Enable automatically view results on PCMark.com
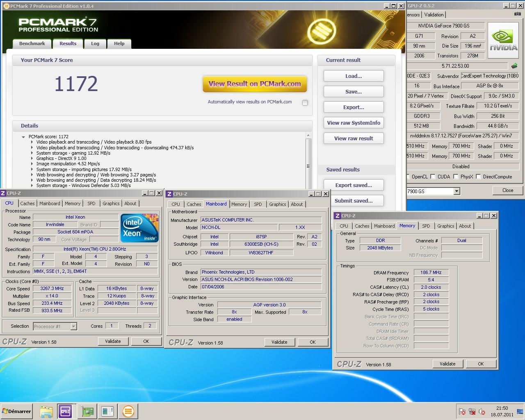Screen dimensions: 525x420 pyautogui.click(x=305, y=103)
